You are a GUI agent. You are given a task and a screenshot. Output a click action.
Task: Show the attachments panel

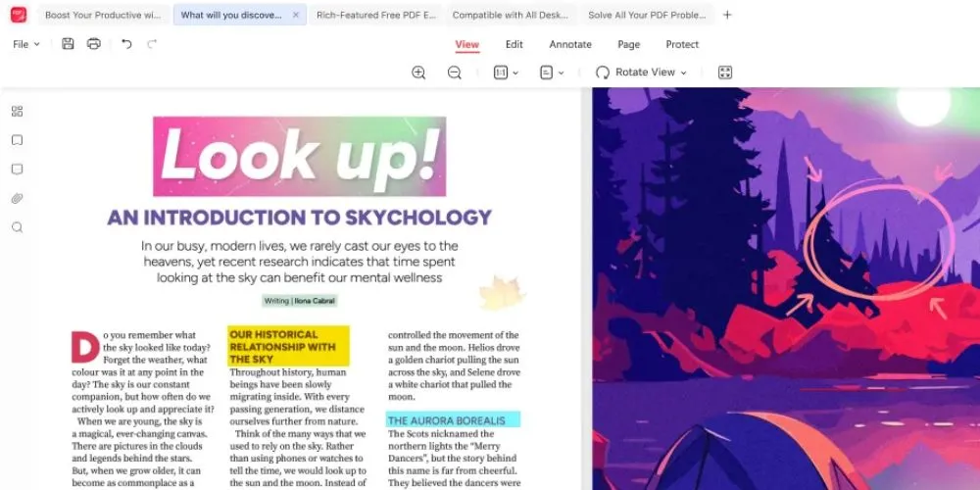pyautogui.click(x=17, y=198)
